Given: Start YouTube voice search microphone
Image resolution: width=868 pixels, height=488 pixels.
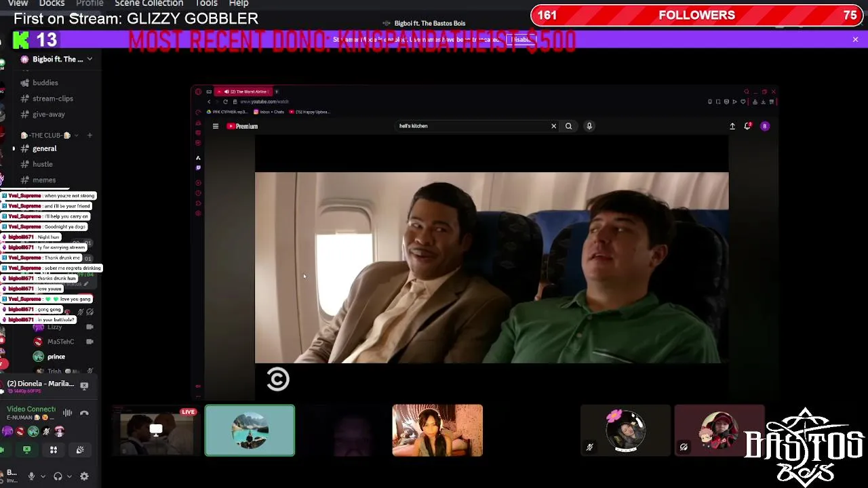Looking at the screenshot, I should click(589, 126).
